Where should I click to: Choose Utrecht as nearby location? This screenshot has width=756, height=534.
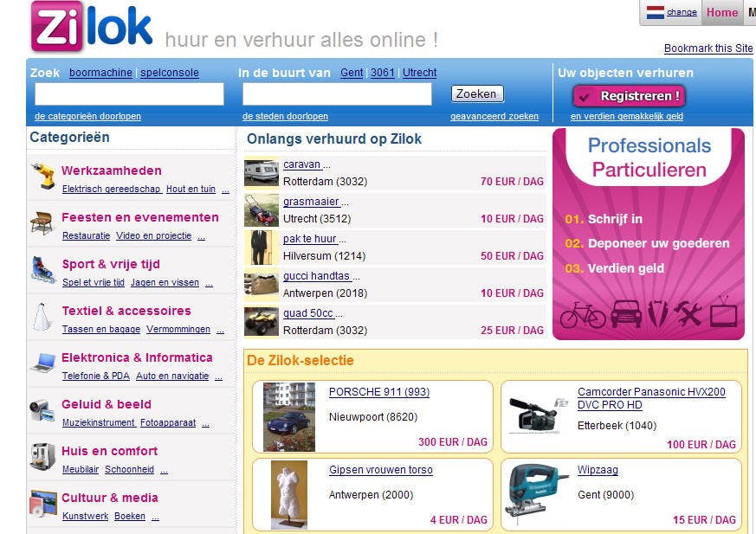(419, 73)
